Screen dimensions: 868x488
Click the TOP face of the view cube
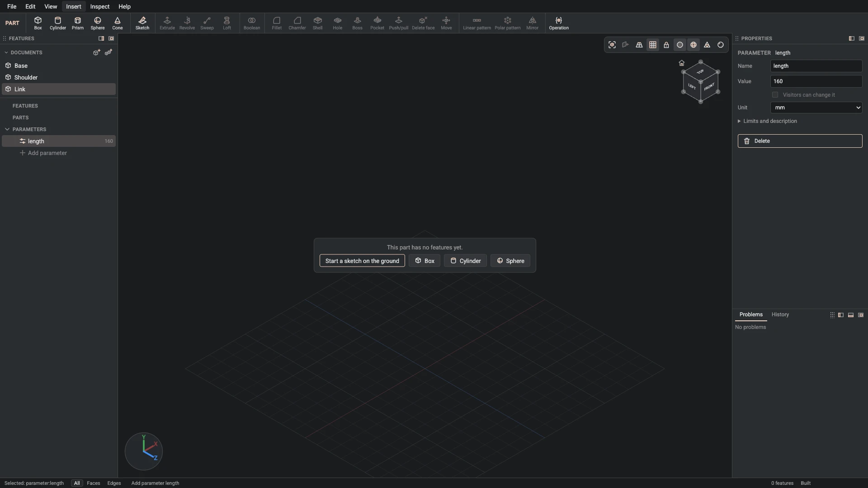point(700,72)
